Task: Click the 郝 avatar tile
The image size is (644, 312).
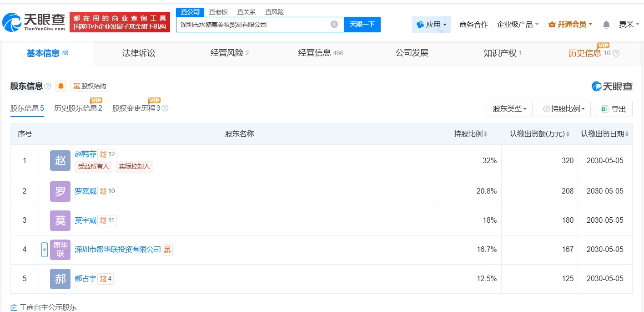Action: coord(60,279)
